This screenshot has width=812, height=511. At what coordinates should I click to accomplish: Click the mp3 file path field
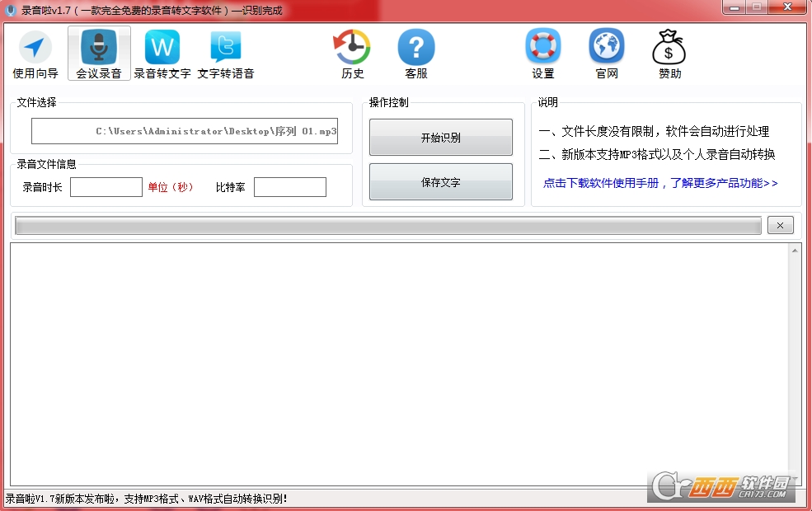point(185,132)
